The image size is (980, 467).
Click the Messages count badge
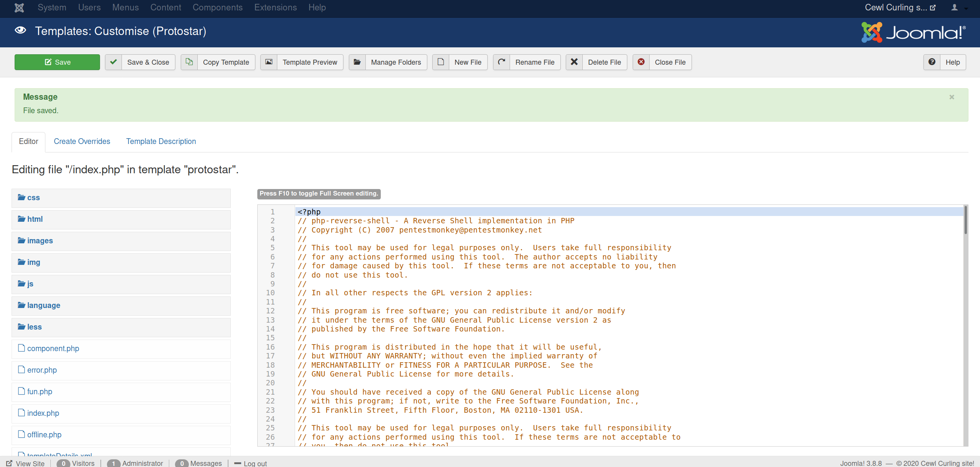182,463
